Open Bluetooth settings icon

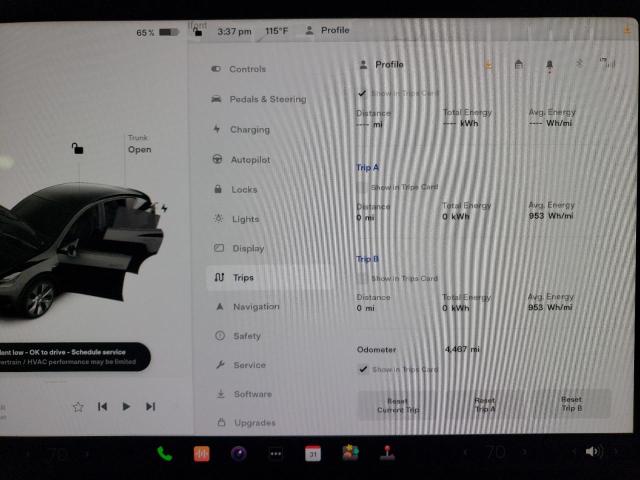tap(580, 63)
